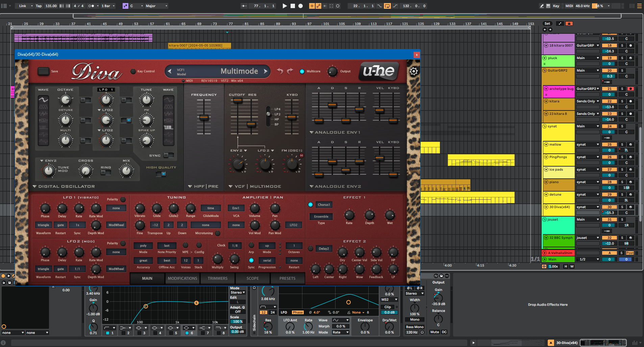Click the Link button in top bar
Viewport: 644px width, 347px height.
coord(23,6)
